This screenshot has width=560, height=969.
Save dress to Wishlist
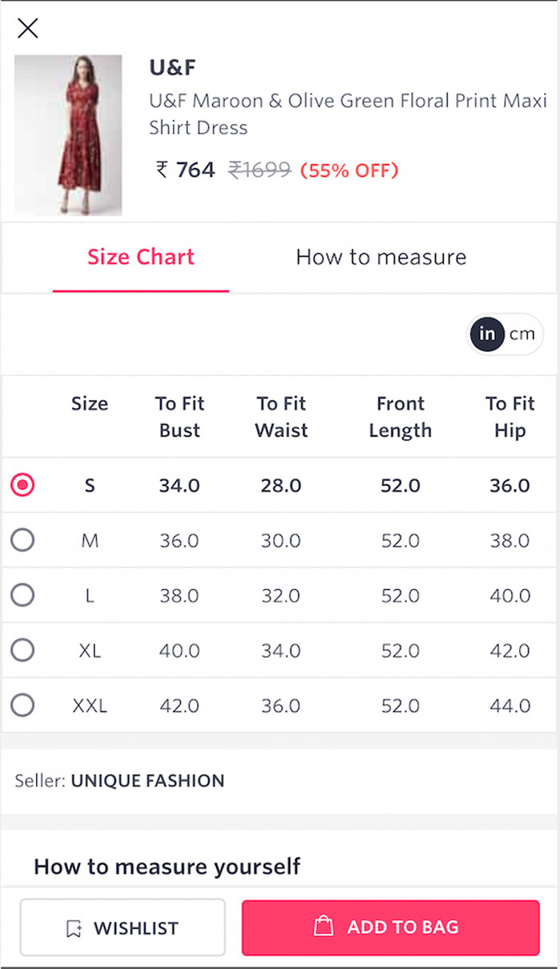122,927
